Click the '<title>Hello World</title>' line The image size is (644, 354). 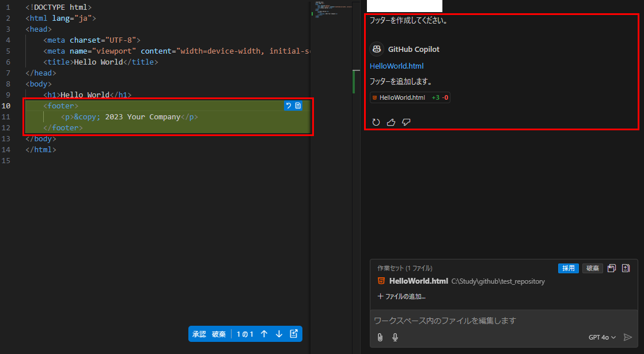pos(101,62)
